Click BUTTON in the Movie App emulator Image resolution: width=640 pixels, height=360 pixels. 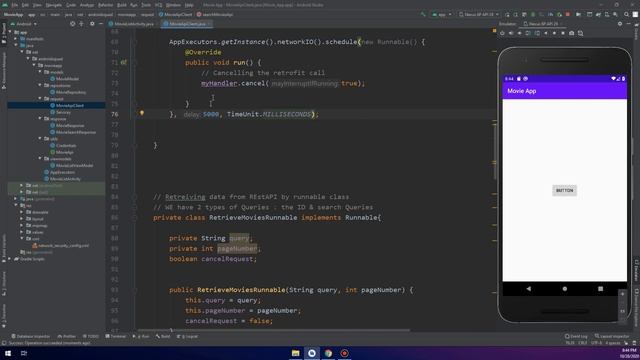pyautogui.click(x=564, y=191)
